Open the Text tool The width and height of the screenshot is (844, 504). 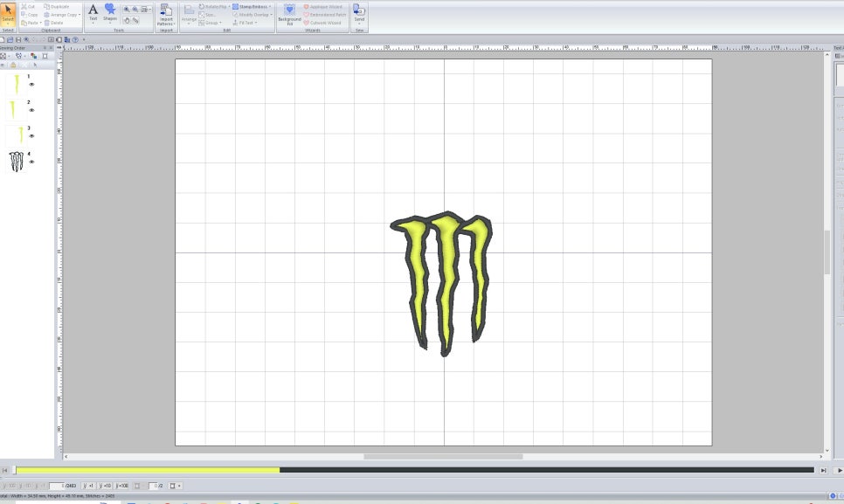93,13
